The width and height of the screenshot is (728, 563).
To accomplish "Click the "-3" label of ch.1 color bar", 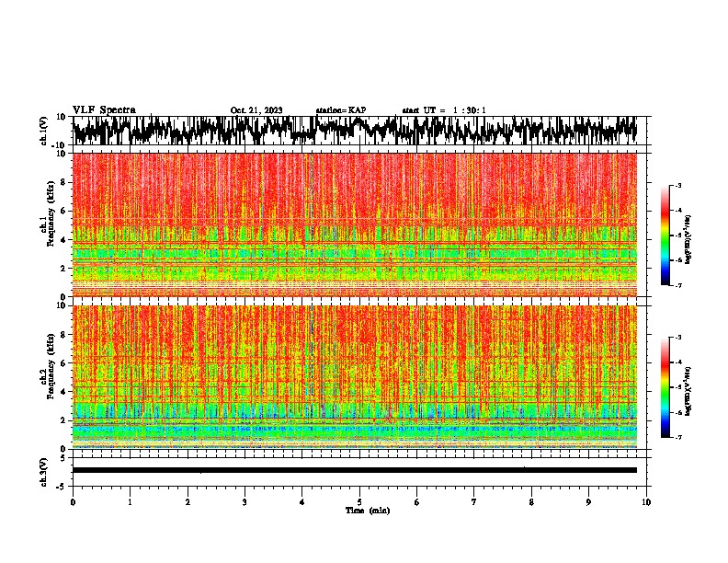I will click(x=678, y=185).
